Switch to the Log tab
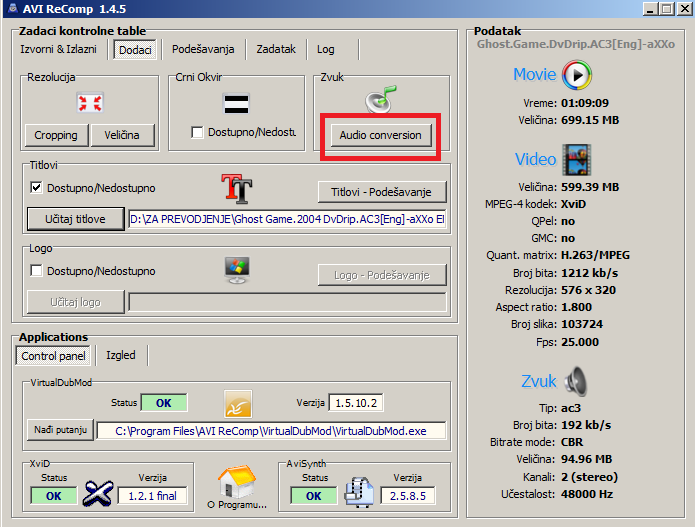Viewport: 695px width, 527px height. pos(326,49)
